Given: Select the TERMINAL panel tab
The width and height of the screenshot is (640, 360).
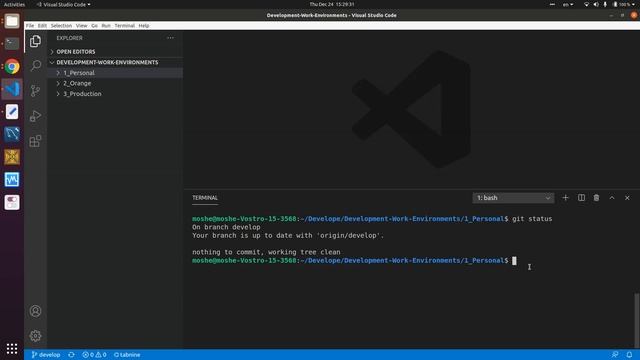Looking at the screenshot, I should click(205, 198).
